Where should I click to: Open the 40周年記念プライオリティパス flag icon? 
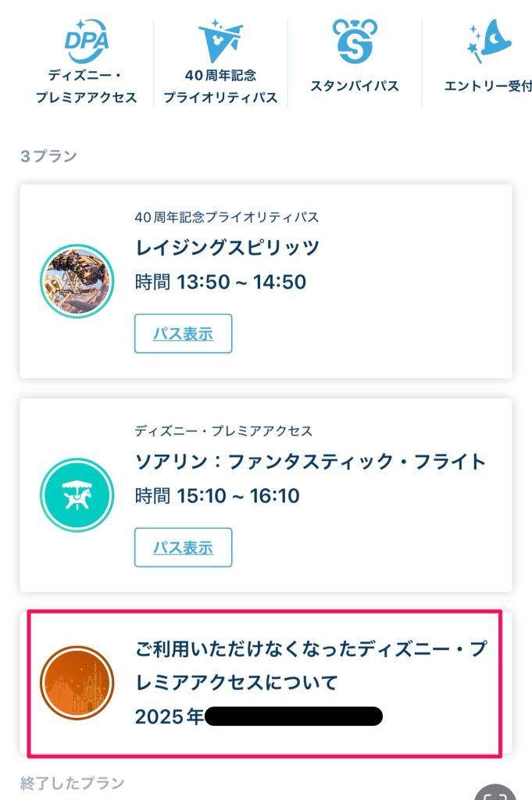coord(220,41)
